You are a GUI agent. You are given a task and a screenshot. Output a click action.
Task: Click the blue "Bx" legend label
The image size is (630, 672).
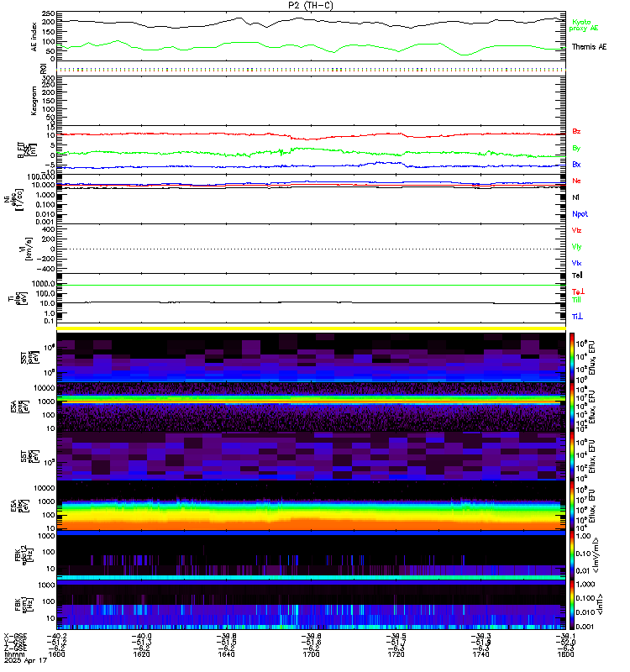(576, 164)
